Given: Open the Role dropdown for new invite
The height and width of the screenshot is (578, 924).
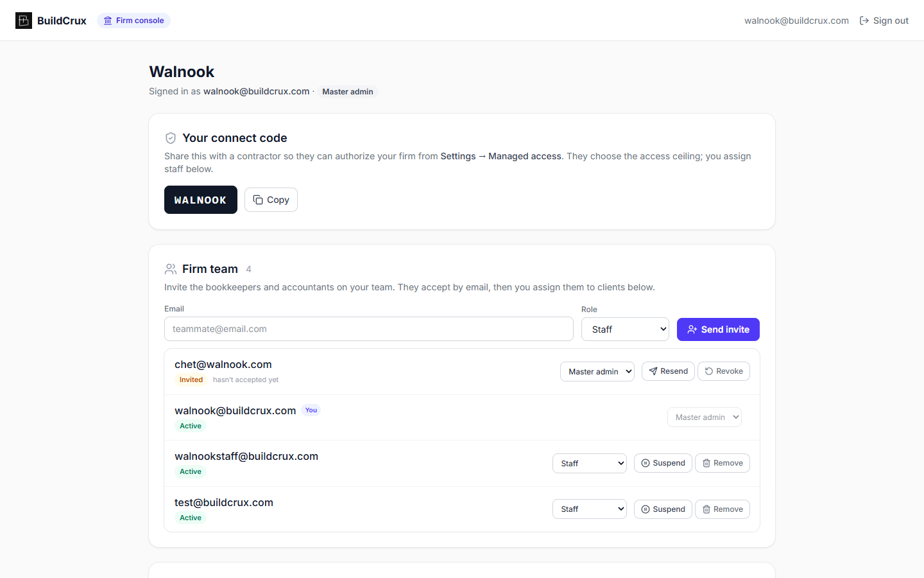Looking at the screenshot, I should tap(625, 329).
